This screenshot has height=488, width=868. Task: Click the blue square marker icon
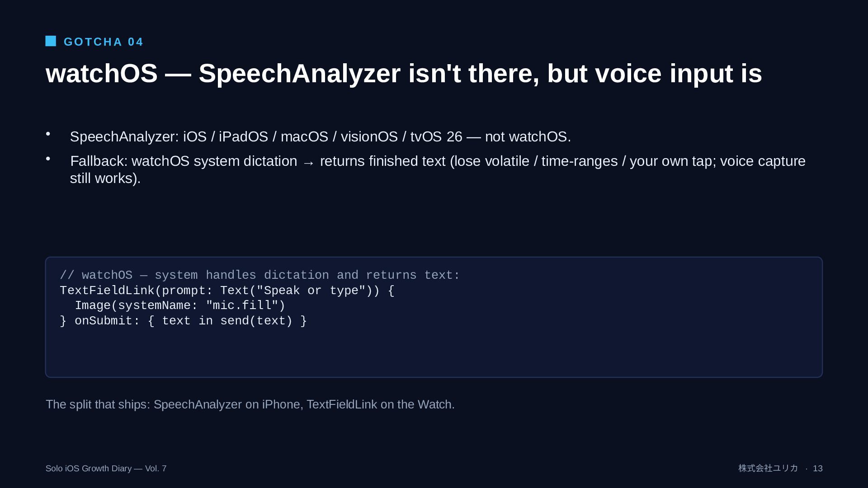point(51,41)
